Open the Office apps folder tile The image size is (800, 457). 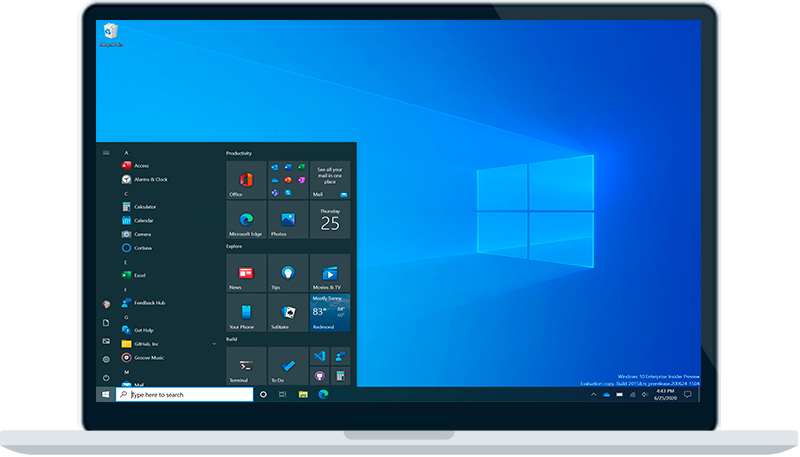coord(288,180)
